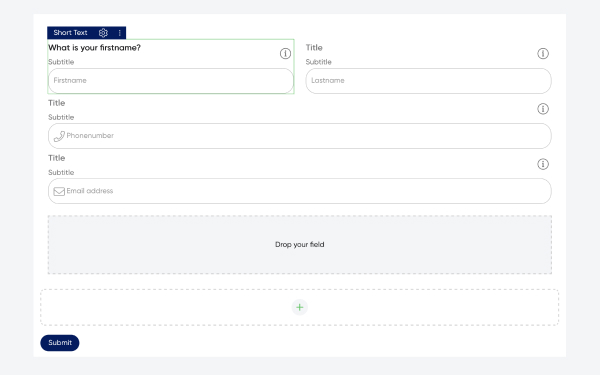600x375 pixels.
Task: Open settings gear on Short Text toolbar
Action: pyautogui.click(x=103, y=33)
